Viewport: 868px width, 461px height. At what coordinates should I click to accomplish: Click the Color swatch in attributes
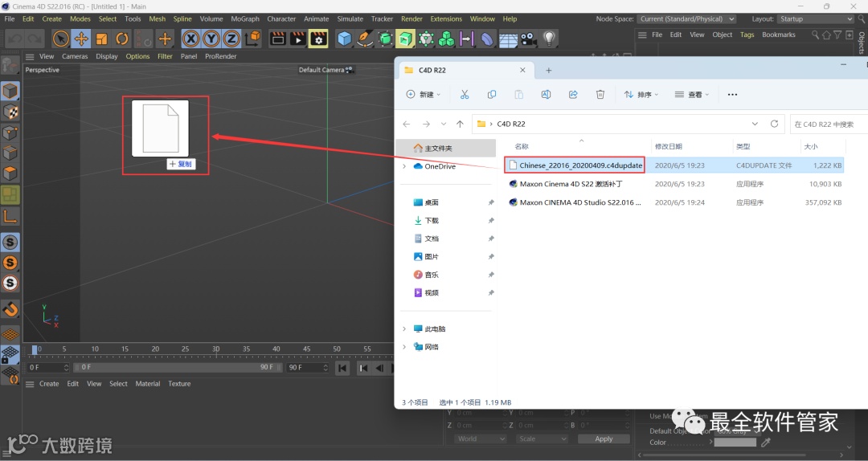point(735,443)
